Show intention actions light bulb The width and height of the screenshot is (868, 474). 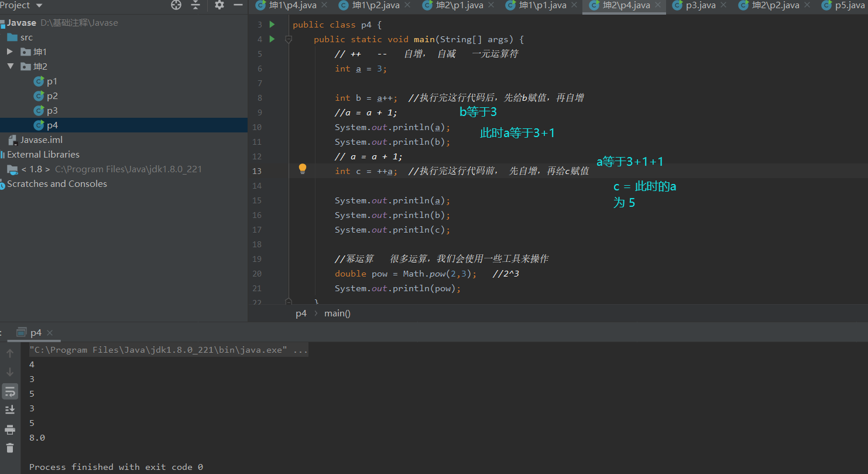303,169
